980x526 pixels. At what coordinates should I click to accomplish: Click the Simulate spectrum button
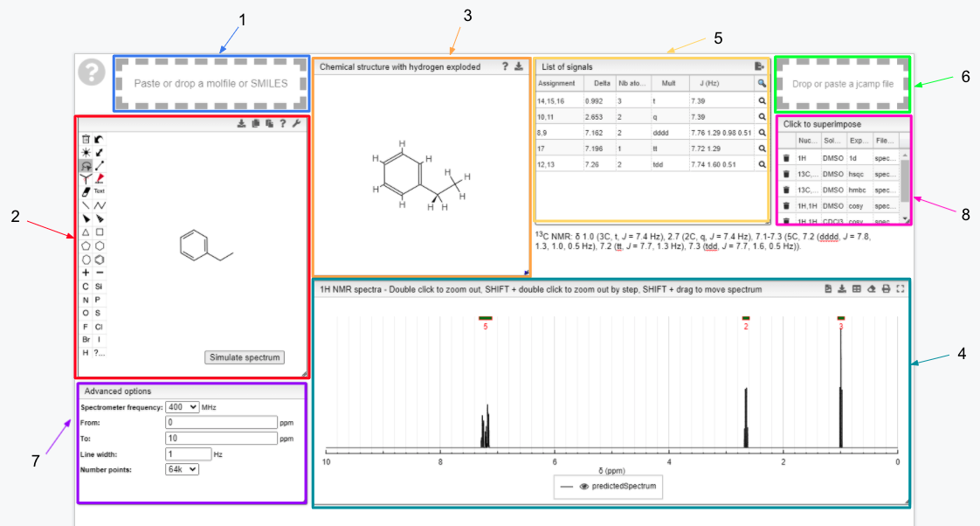(x=245, y=357)
